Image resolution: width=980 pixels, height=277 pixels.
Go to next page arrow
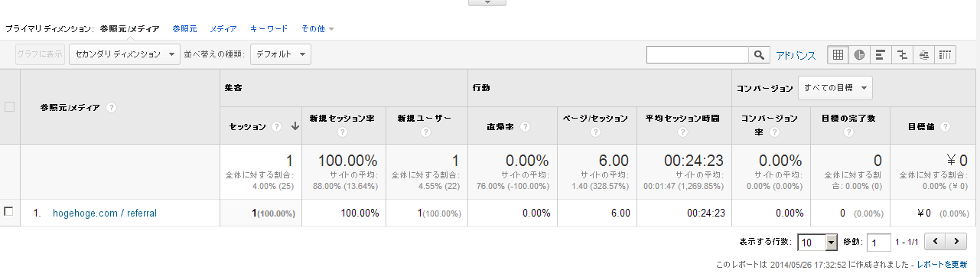point(956,242)
